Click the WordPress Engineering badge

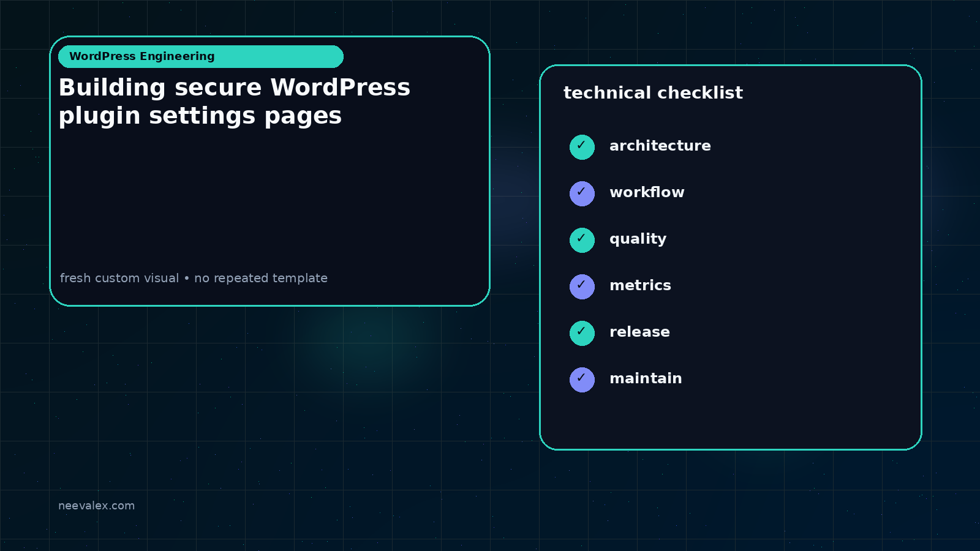[x=201, y=56]
